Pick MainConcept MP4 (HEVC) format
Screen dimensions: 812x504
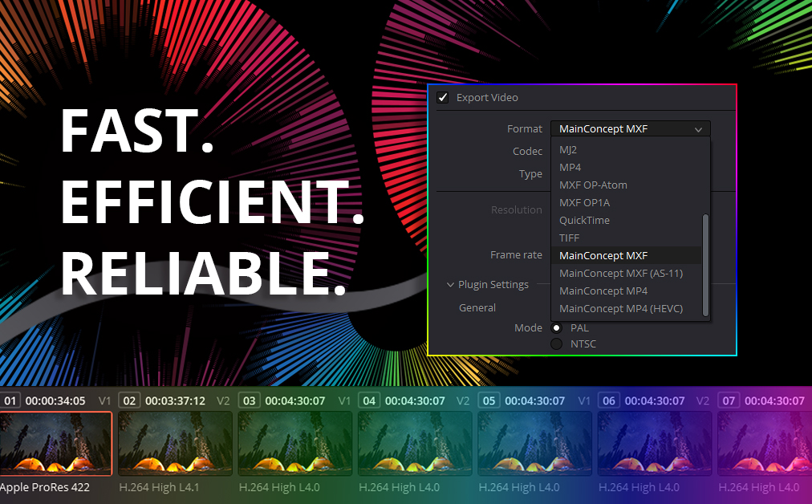coord(622,308)
